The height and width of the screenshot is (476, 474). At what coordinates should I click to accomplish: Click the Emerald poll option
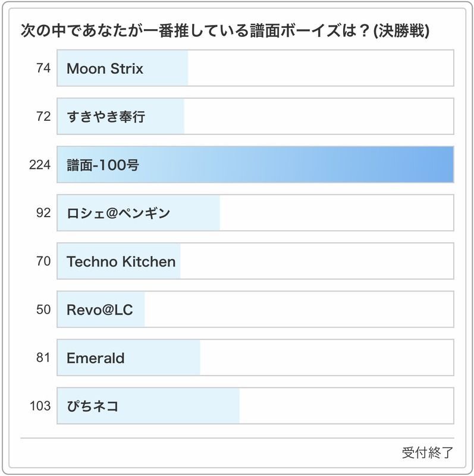coord(255,358)
